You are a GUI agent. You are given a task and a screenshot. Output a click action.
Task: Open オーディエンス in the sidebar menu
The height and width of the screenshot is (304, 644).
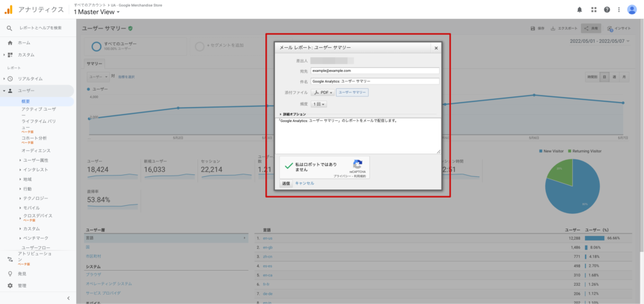[x=36, y=150]
